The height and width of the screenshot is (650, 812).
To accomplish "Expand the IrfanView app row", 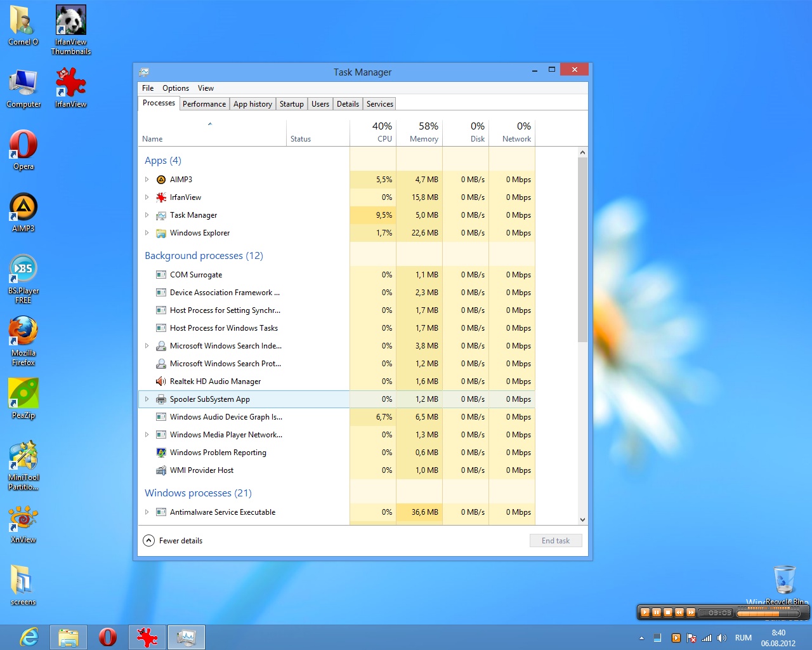I will [x=147, y=197].
